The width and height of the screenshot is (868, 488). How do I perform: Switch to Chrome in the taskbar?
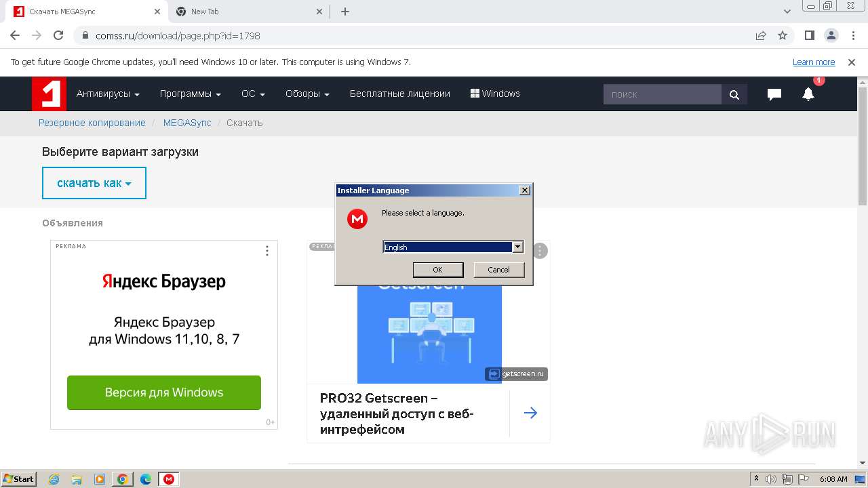pyautogui.click(x=123, y=479)
